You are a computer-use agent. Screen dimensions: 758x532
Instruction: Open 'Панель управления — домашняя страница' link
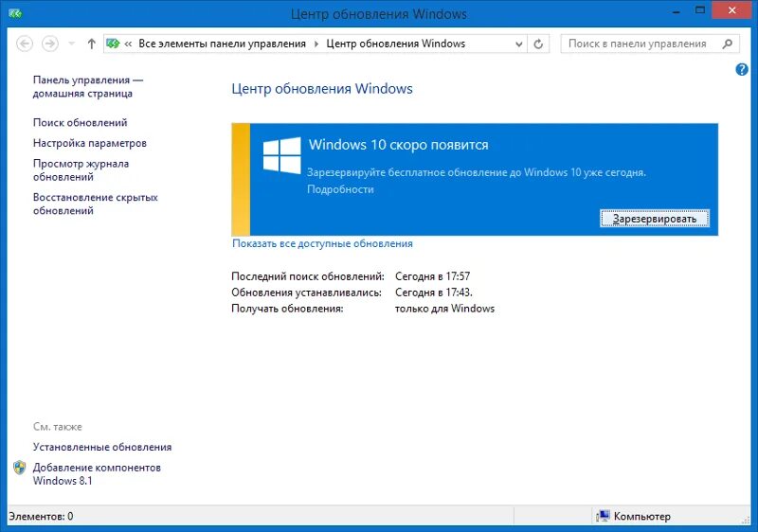click(88, 87)
